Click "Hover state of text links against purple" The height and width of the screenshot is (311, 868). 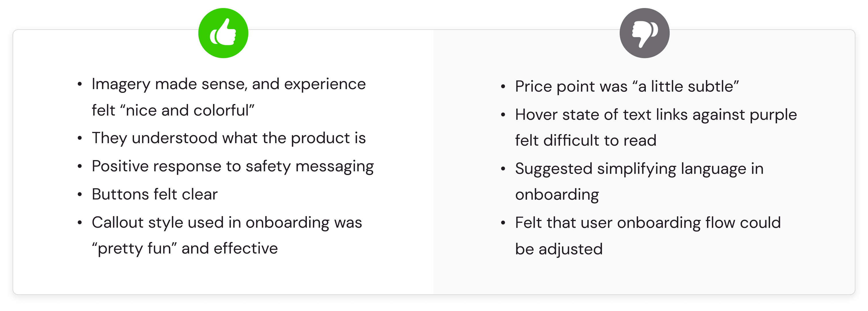tap(656, 115)
